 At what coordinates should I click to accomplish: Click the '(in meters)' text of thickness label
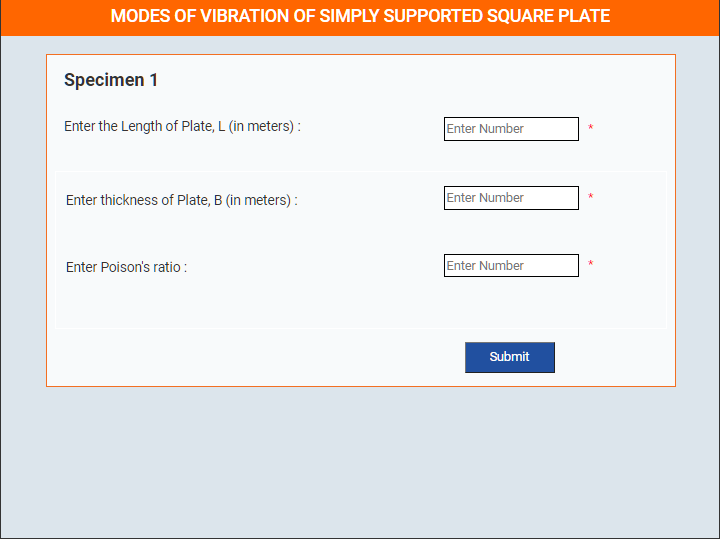pyautogui.click(x=258, y=200)
